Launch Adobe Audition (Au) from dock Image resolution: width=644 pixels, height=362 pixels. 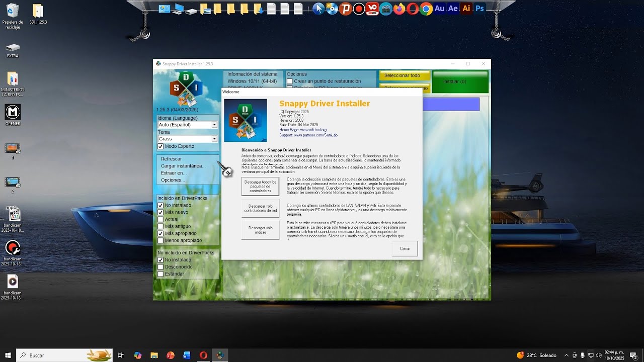tap(439, 9)
